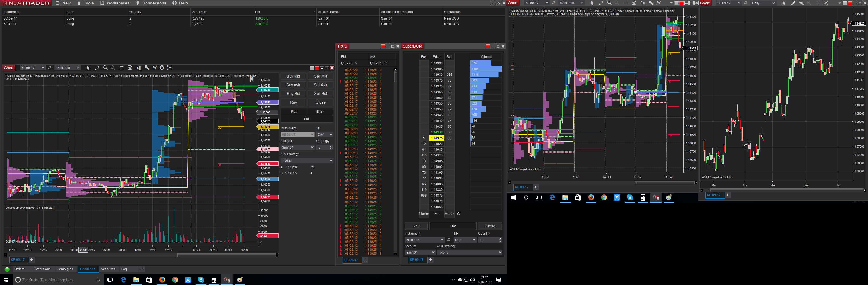Image resolution: width=868 pixels, height=285 pixels.
Task: Search instrument magnifier in 15 Minute chart
Action: click(50, 68)
